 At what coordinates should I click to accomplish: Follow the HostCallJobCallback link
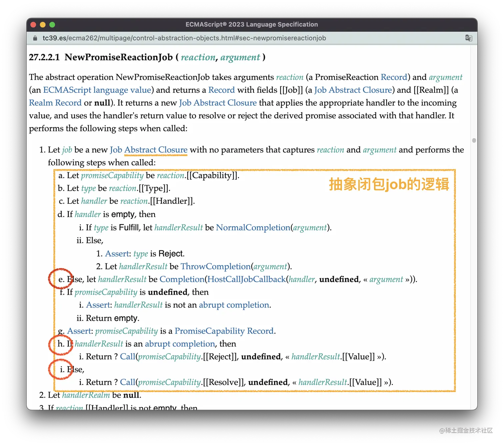click(247, 279)
